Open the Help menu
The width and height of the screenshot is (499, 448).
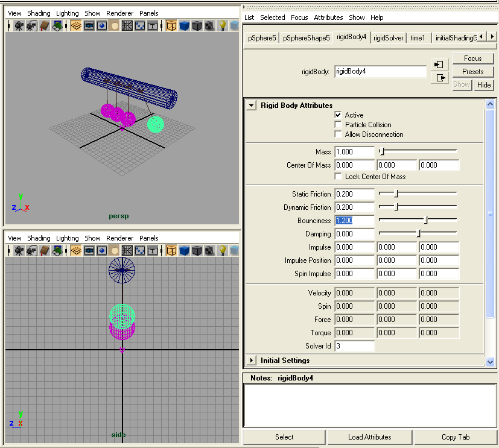point(377,17)
